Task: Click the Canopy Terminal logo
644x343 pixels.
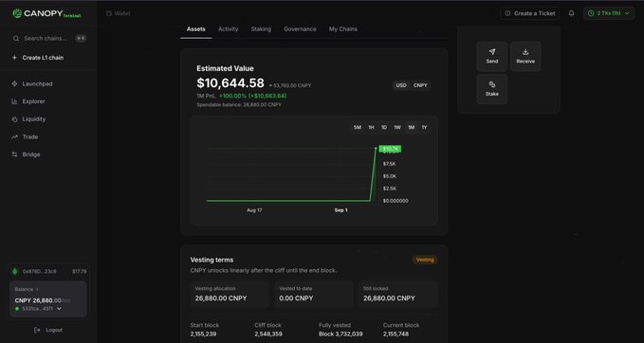Action: point(46,13)
